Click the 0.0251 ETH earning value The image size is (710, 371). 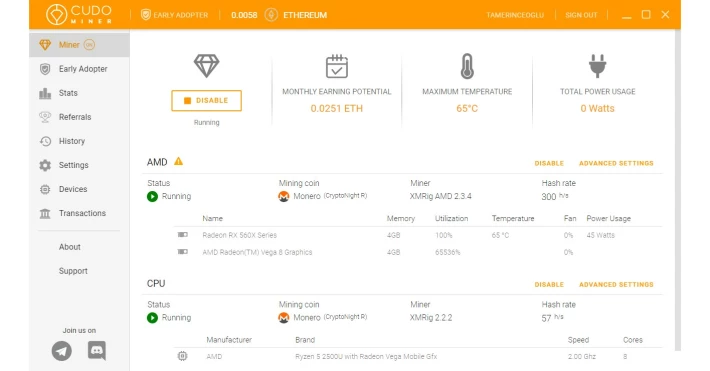click(x=336, y=108)
